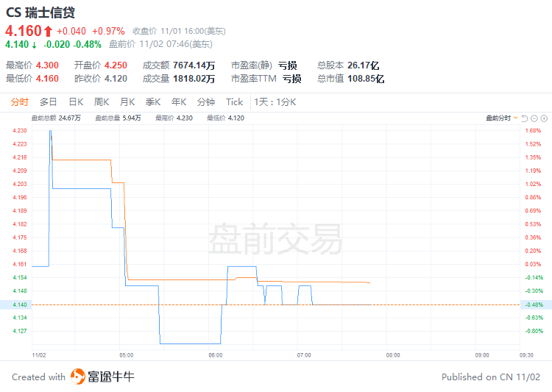Viewport: 552px width, 392px height.
Task: Zoom in chart with plus circle icon
Action: point(544,118)
